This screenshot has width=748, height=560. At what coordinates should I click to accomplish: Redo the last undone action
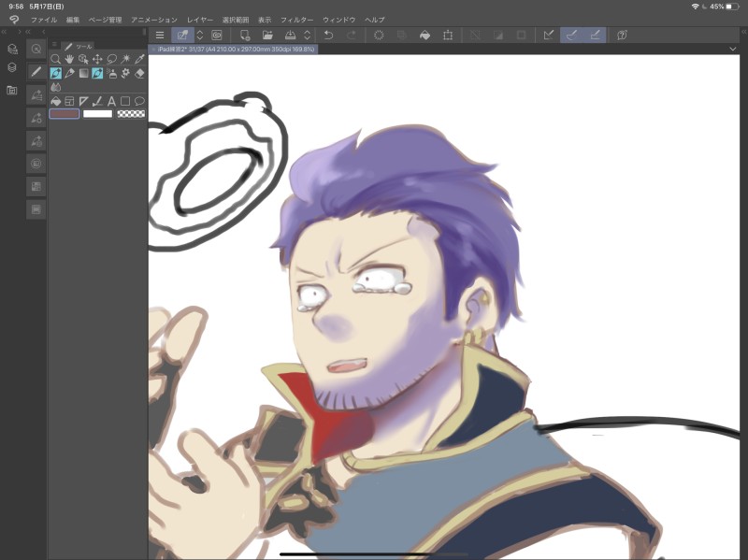click(352, 36)
